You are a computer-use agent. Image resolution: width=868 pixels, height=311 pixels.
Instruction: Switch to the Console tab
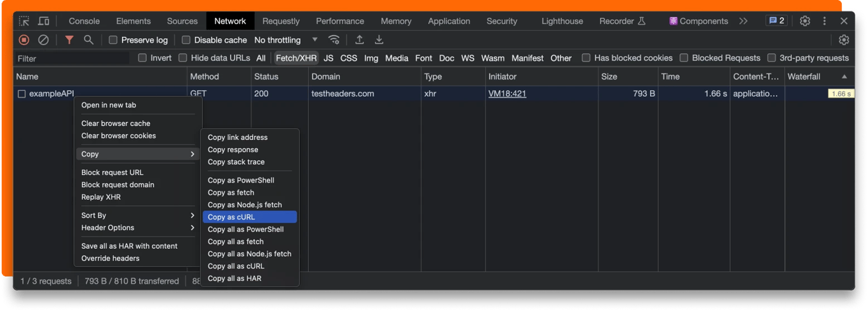coord(84,21)
